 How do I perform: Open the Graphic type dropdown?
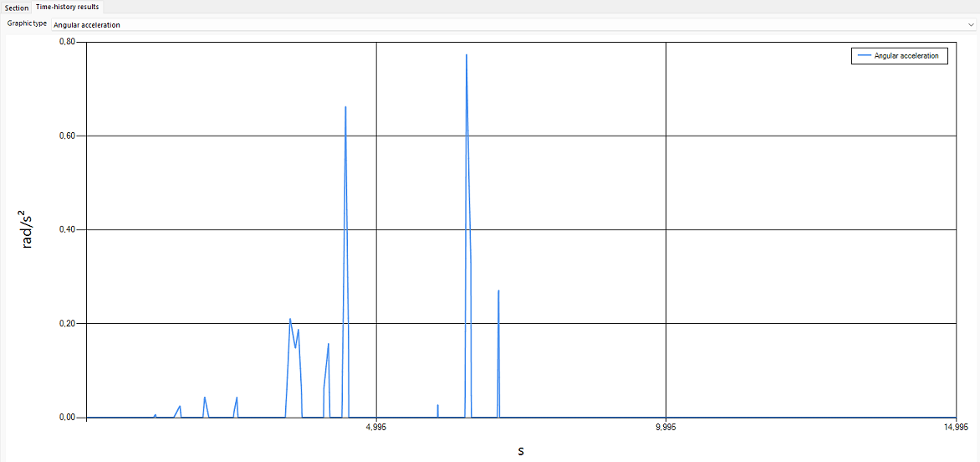point(513,24)
